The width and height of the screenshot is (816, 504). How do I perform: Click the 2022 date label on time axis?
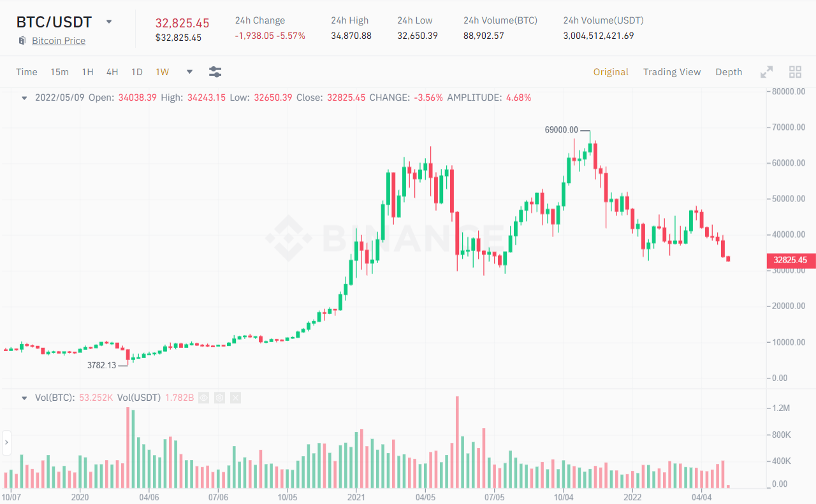pos(632,496)
